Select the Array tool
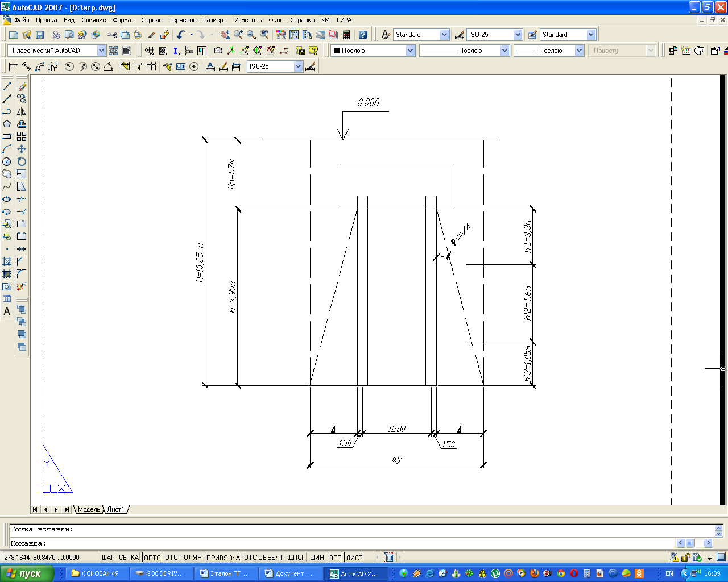Screen dimensions: 728x582 [22, 136]
